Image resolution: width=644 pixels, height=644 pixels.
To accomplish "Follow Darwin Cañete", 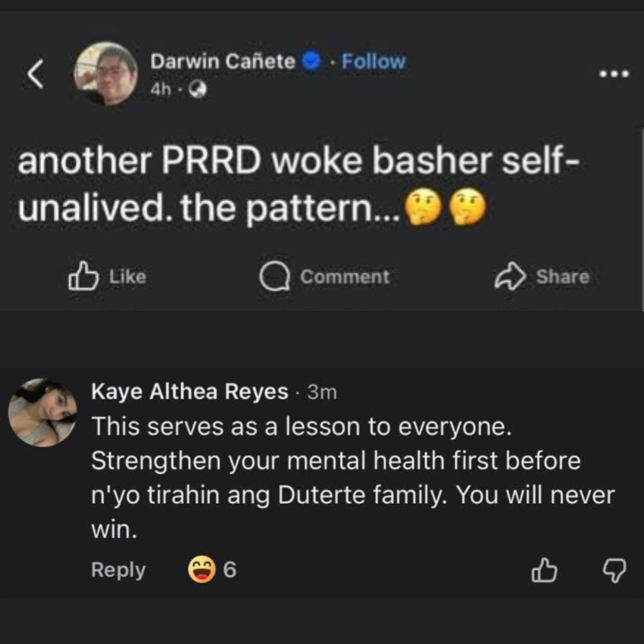I will [373, 62].
